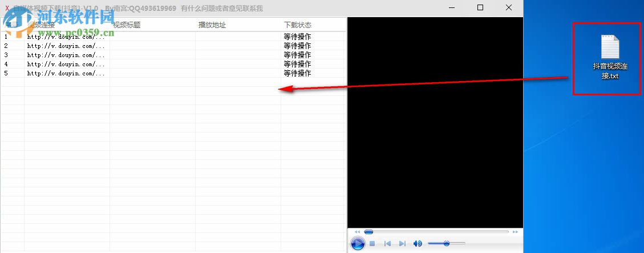Click the rewind double-arrow icon
644x253 pixels.
pyautogui.click(x=357, y=232)
